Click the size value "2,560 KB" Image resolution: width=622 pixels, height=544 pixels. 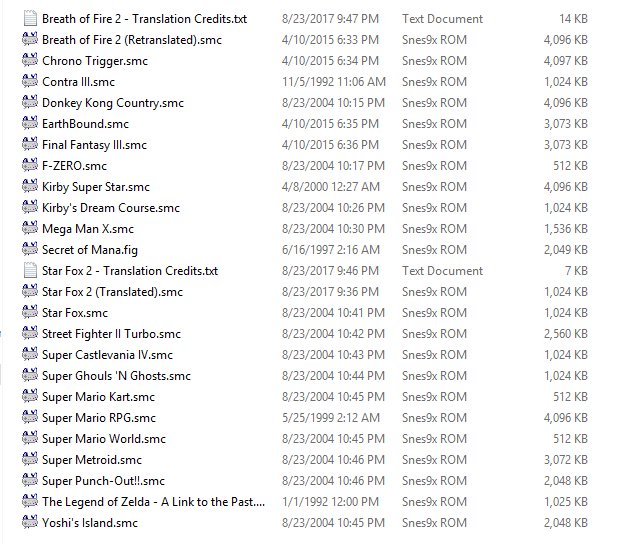(565, 334)
